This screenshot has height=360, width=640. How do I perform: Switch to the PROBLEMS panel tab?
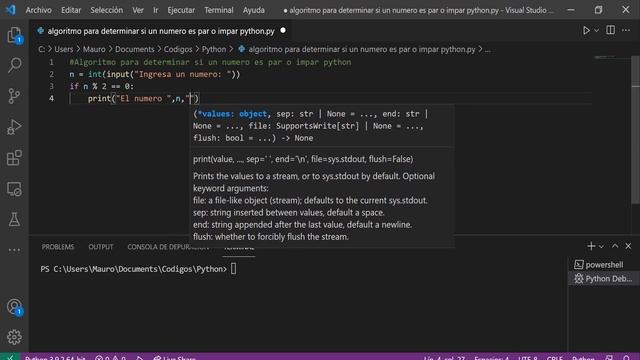tap(58, 247)
